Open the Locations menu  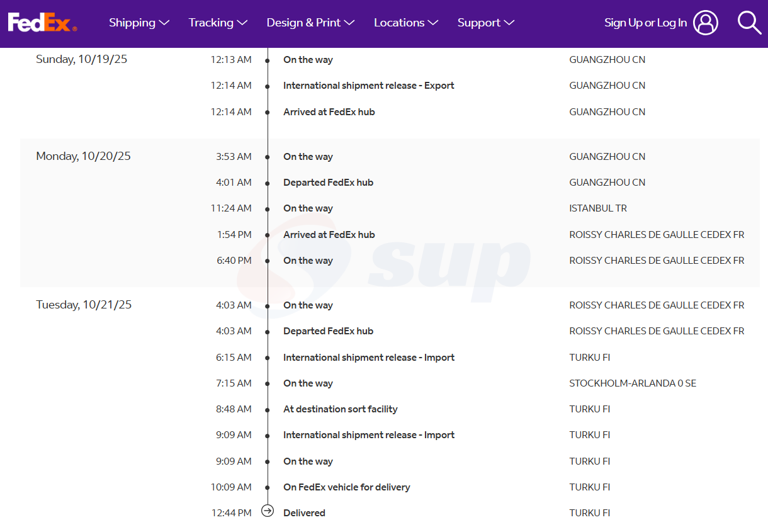click(x=405, y=23)
